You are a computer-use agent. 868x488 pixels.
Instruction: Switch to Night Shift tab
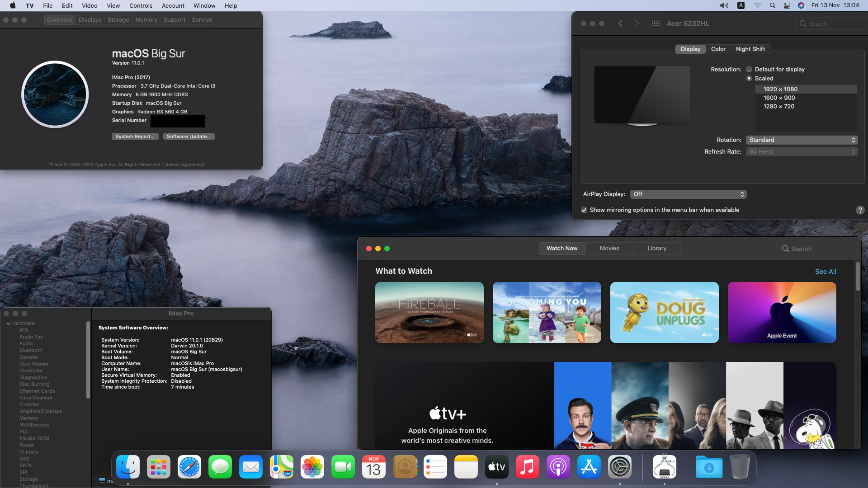pos(750,49)
